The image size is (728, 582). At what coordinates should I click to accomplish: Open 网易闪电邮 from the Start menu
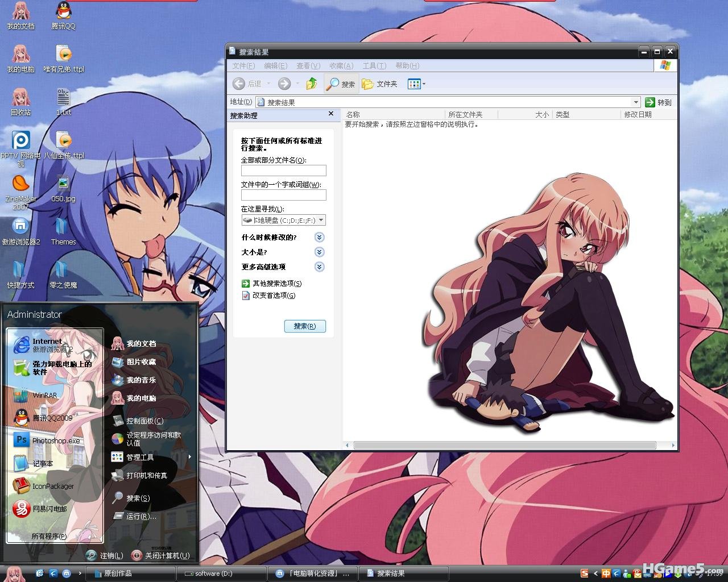click(x=55, y=509)
